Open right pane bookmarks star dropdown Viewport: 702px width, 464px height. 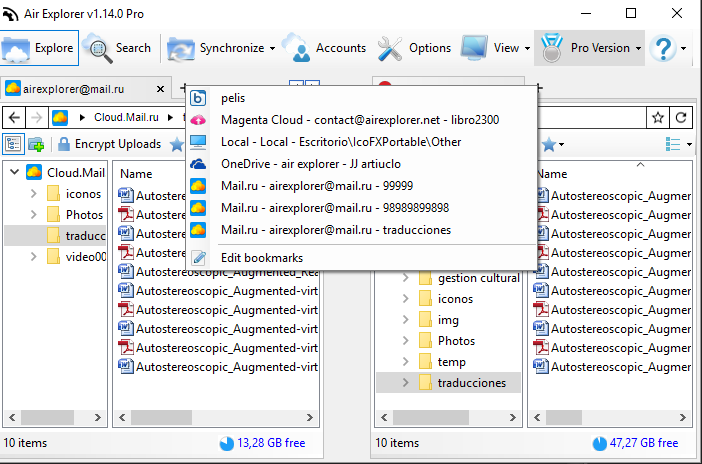pos(553,144)
